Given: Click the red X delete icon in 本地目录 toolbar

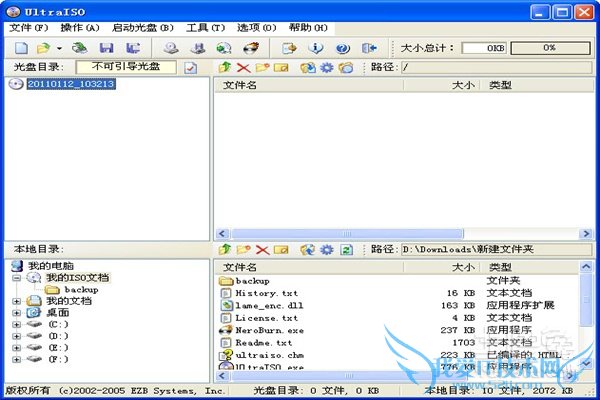Looking at the screenshot, I should point(262,250).
